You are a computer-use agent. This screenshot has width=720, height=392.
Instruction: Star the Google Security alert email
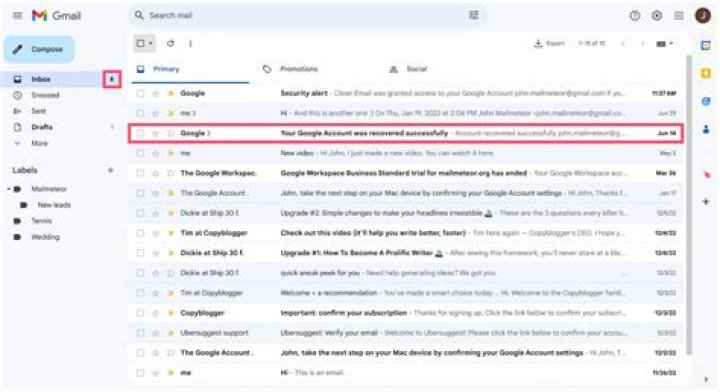coord(155,93)
